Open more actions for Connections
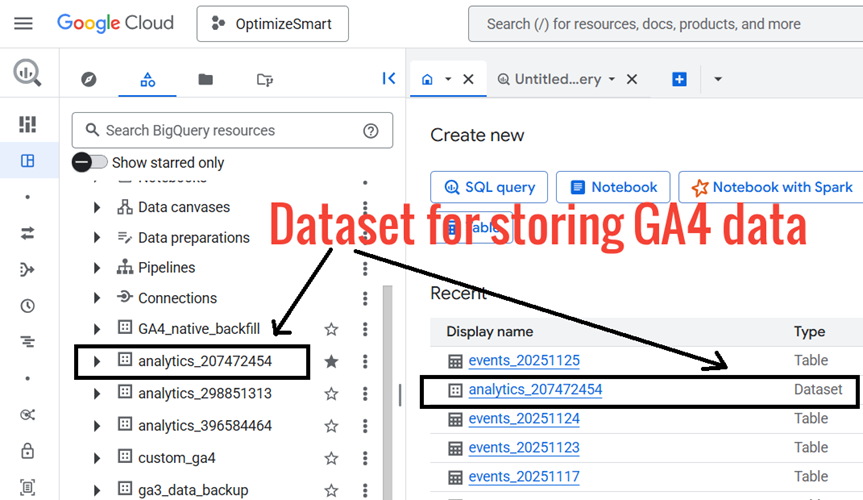This screenshot has width=863, height=500. pyautogui.click(x=365, y=298)
